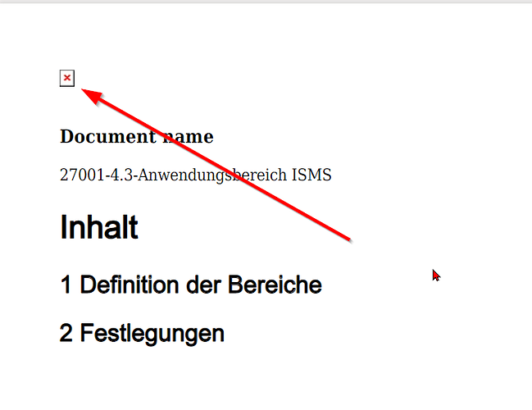Screen dimensions: 532x410
Task: Open '2 Festlegungen' section heading
Action: click(x=142, y=333)
